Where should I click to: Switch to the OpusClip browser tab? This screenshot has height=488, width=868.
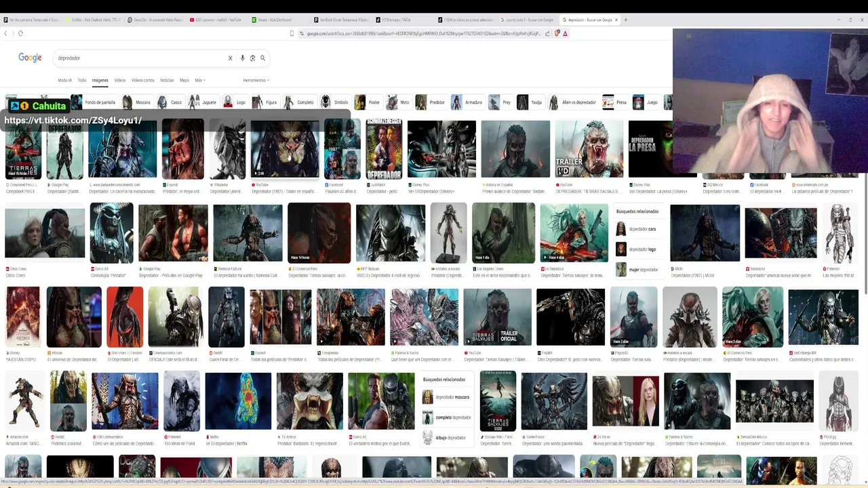pyautogui.click(x=156, y=20)
